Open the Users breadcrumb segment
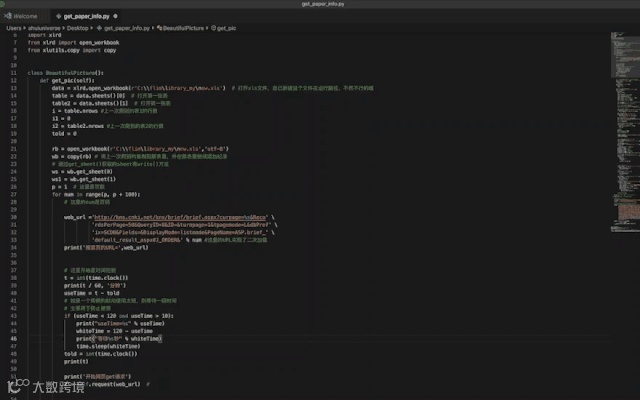This screenshot has width=640, height=400. coord(13,28)
